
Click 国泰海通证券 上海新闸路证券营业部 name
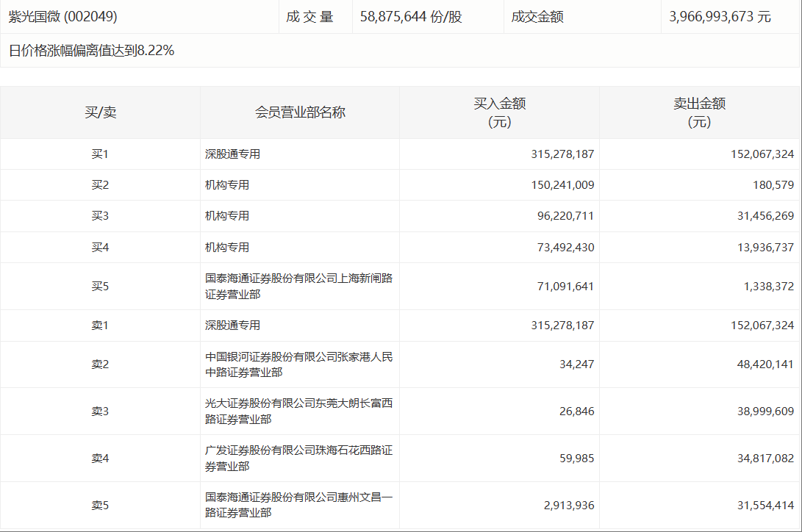298,286
